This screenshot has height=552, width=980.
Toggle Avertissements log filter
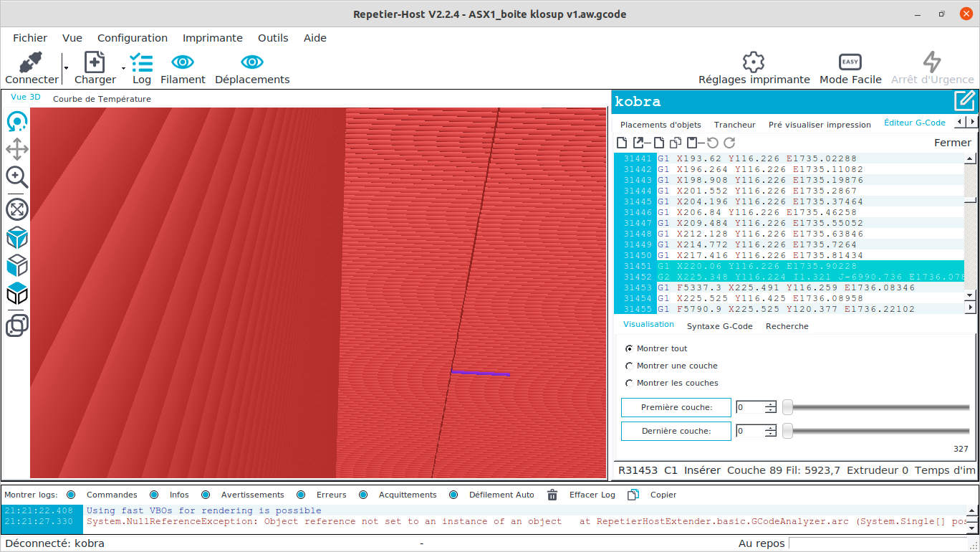(x=206, y=495)
